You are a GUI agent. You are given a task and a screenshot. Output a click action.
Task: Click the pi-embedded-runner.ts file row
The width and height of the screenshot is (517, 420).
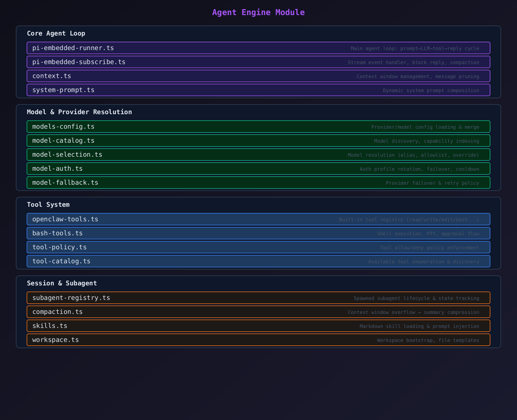pyautogui.click(x=258, y=48)
